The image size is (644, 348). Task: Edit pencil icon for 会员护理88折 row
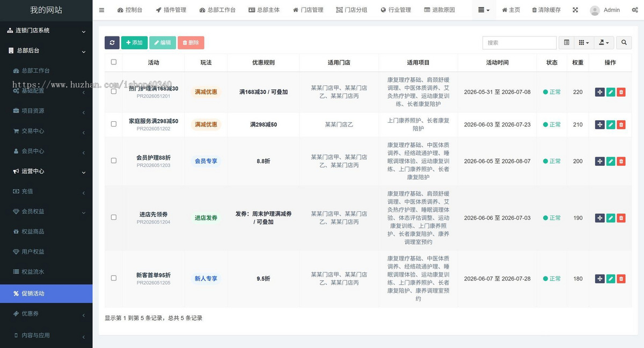(x=611, y=161)
